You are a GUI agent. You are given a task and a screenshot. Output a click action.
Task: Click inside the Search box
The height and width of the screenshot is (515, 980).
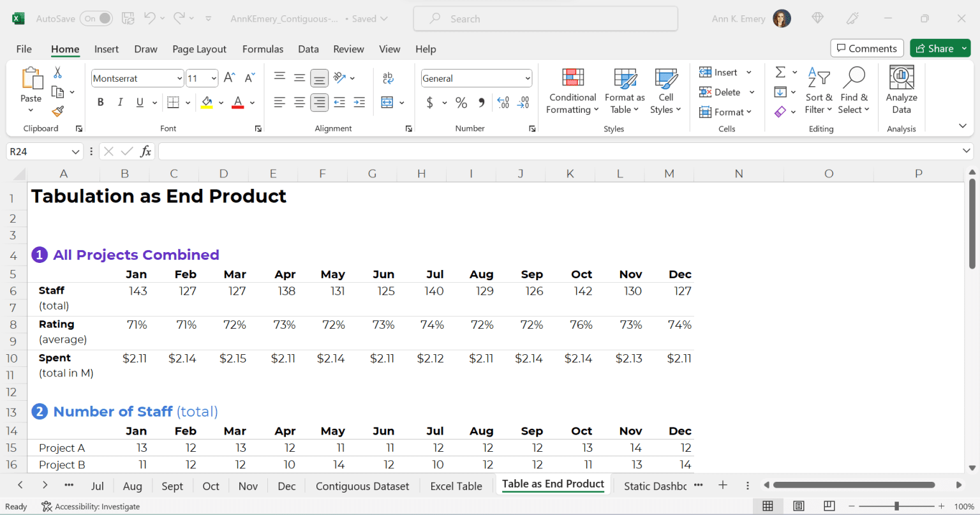pos(546,19)
